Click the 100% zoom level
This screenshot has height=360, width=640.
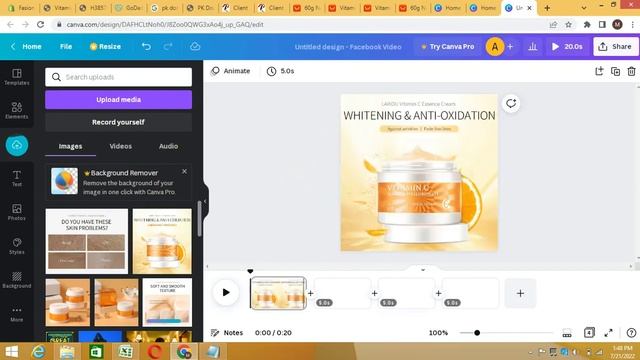(438, 333)
